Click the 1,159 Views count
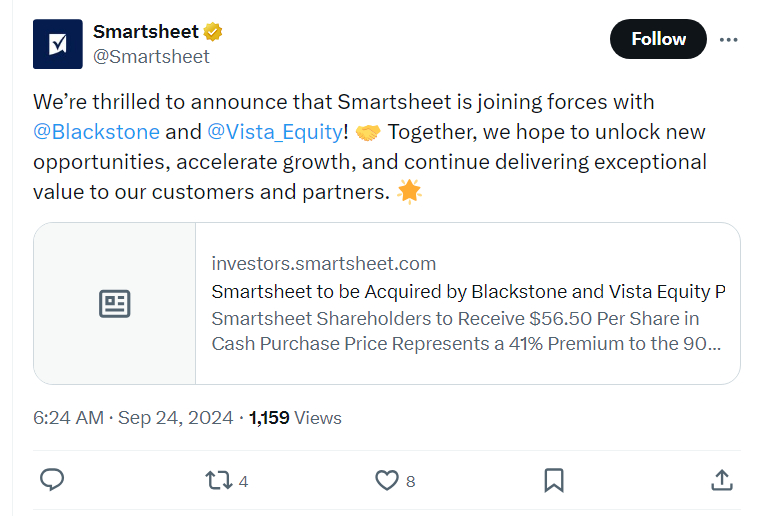This screenshot has width=761, height=516. 295,418
